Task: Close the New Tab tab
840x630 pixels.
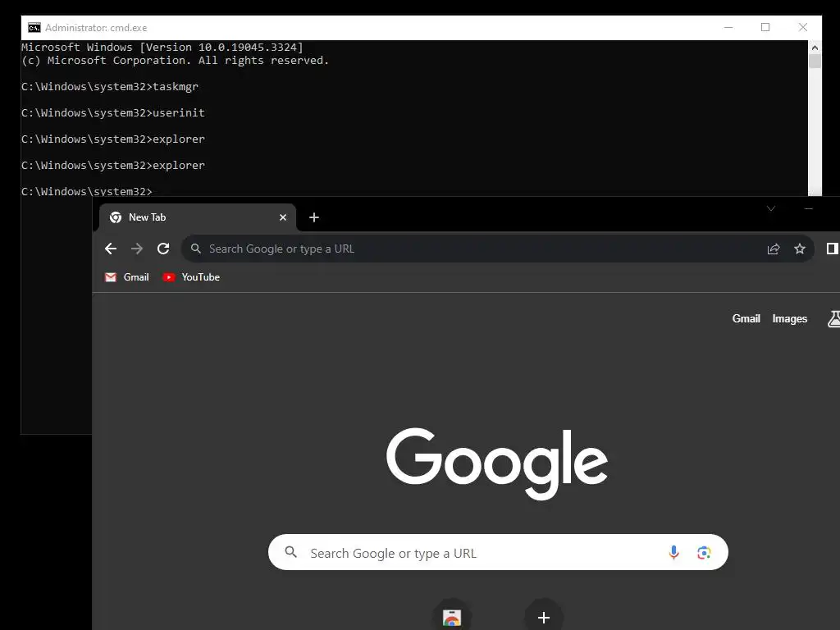Action: (283, 217)
